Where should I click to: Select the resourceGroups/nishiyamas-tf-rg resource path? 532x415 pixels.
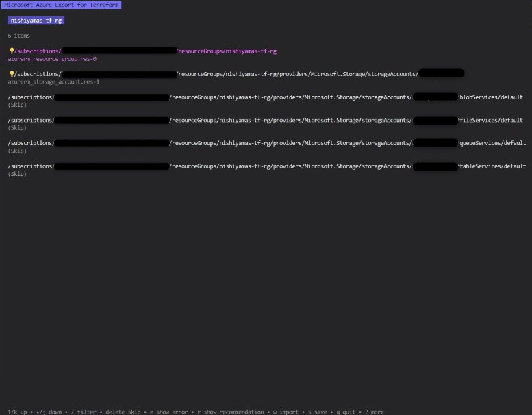[x=142, y=51]
